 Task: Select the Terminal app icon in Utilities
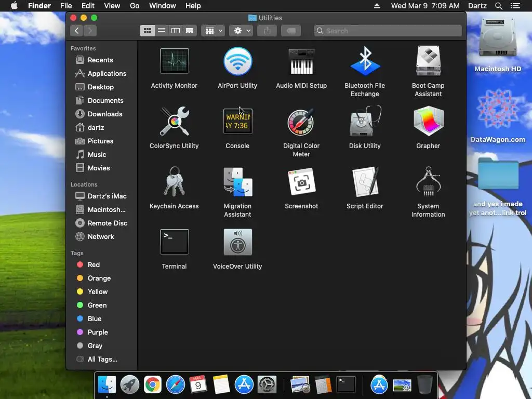pyautogui.click(x=174, y=242)
